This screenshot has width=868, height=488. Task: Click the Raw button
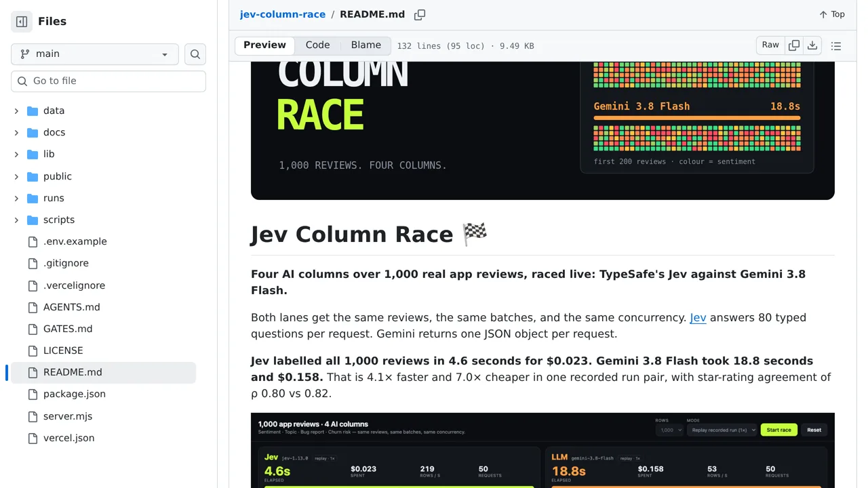click(x=770, y=45)
